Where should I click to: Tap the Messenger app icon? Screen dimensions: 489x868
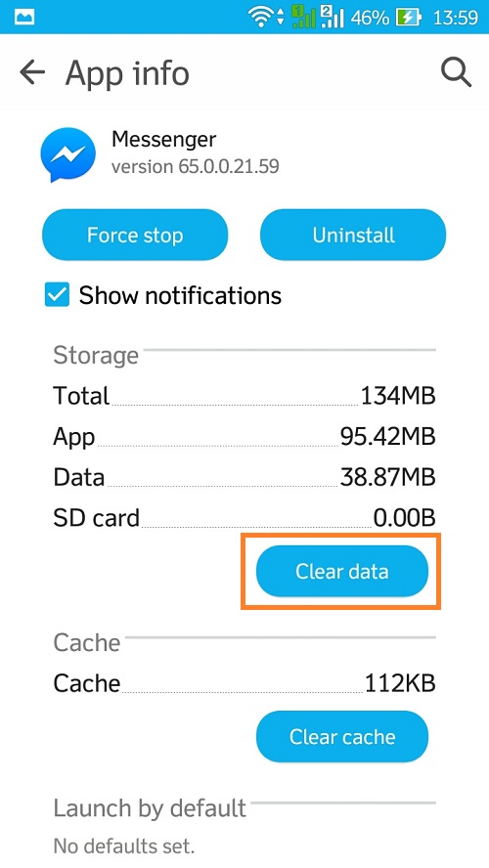67,155
